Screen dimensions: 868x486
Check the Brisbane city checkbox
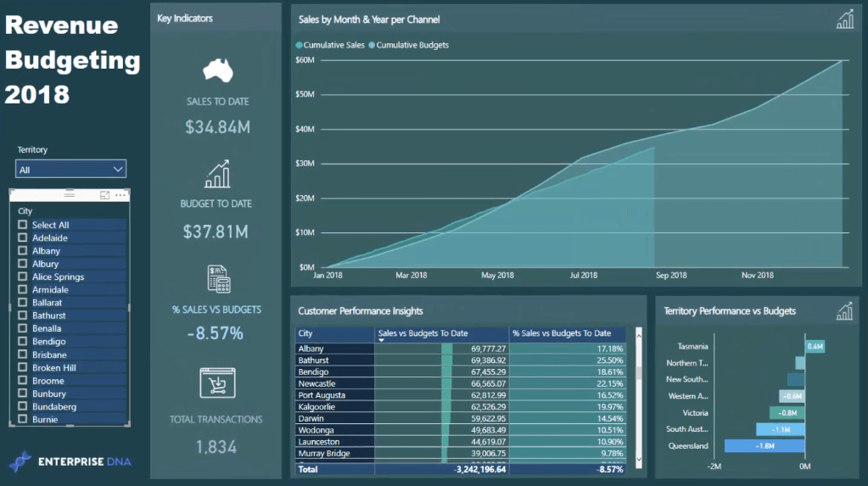pyautogui.click(x=23, y=355)
